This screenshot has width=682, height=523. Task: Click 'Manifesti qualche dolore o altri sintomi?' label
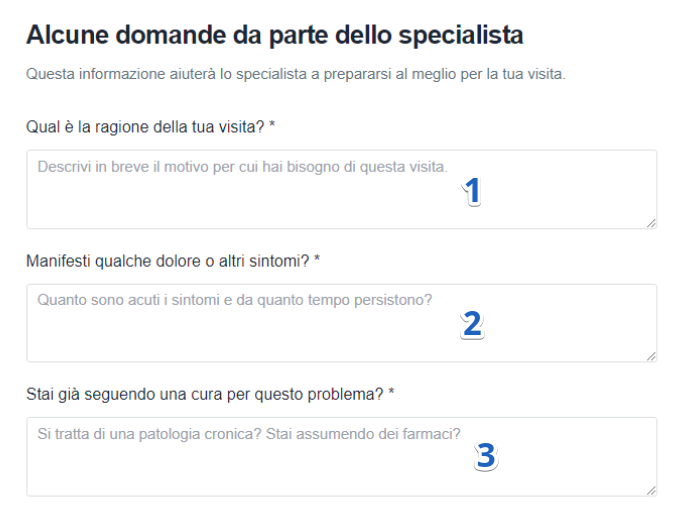[x=167, y=261]
